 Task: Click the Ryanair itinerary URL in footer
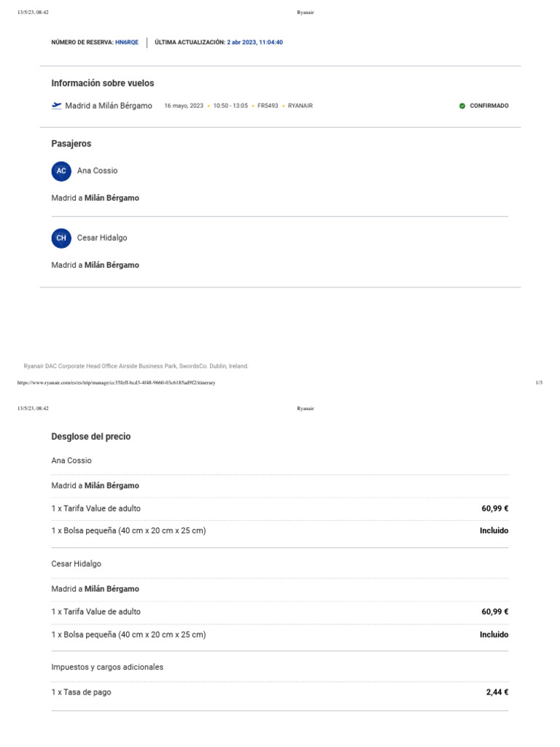117,382
